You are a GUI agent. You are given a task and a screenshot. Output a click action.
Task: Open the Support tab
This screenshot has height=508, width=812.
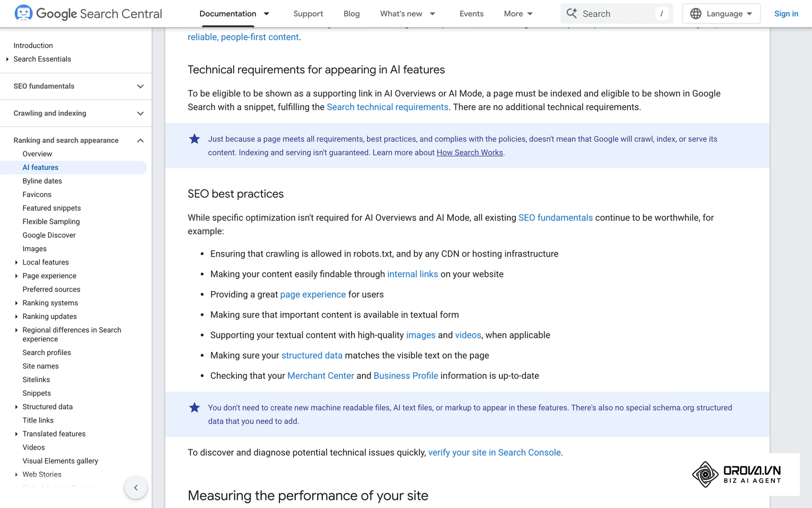tap(308, 14)
